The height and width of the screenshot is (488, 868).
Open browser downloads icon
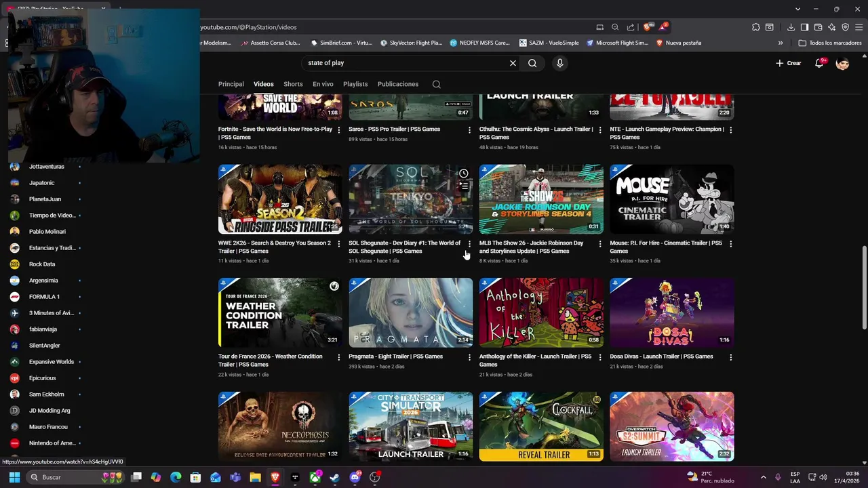click(791, 27)
